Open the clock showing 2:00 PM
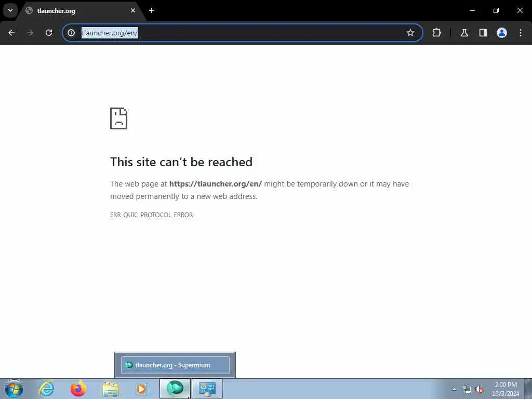 point(506,389)
